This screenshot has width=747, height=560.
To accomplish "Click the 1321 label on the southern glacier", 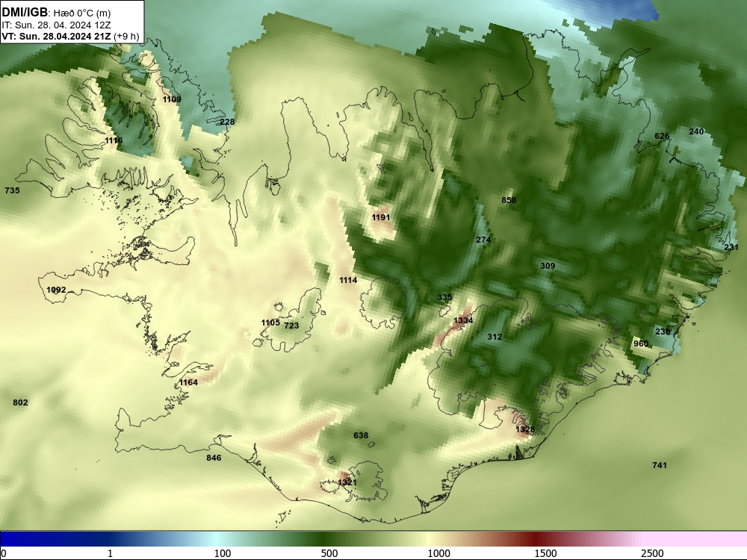I will click(347, 482).
